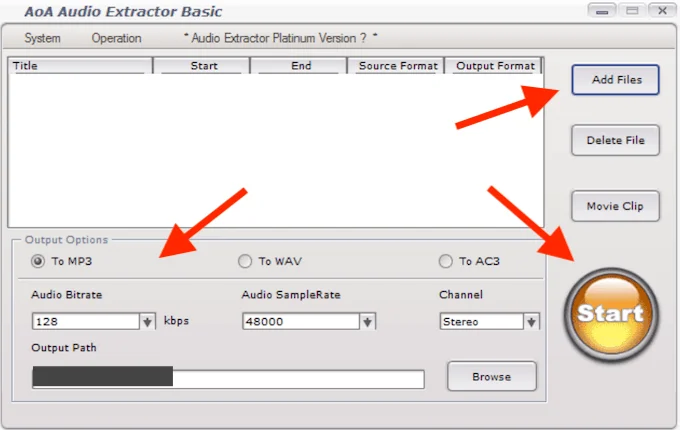Viewport: 680px width, 430px height.
Task: Open the Operation menu
Action: (x=116, y=38)
